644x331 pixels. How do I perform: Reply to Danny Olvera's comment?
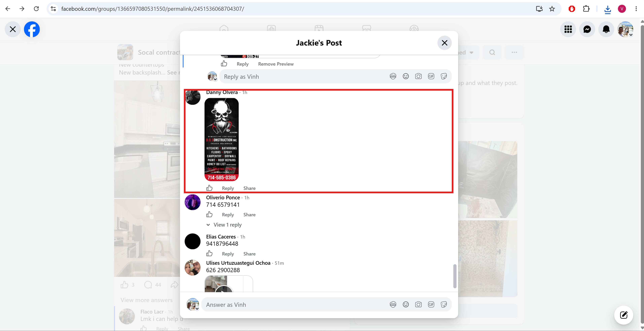228,188
